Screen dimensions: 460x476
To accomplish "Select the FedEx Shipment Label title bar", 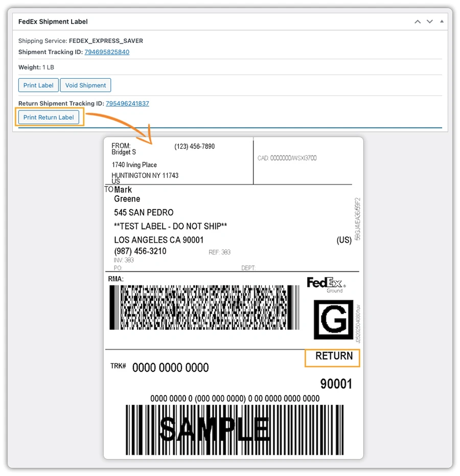I will 53,21.
